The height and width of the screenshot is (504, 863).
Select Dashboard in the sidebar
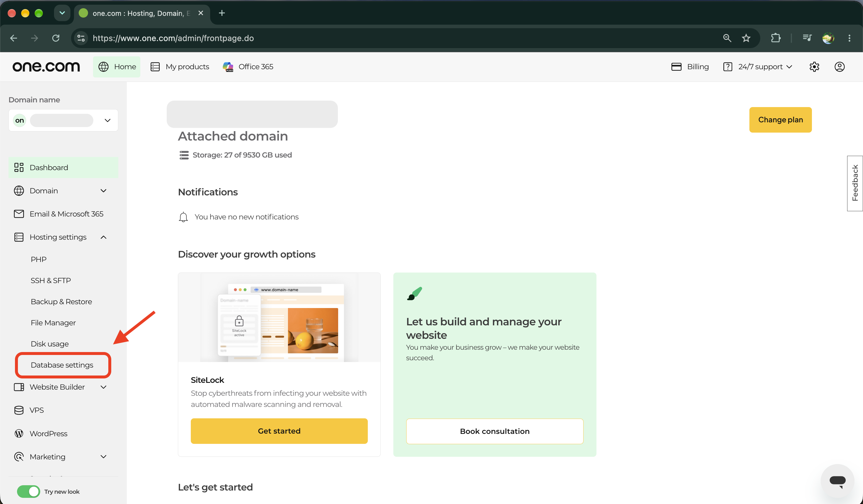coord(63,167)
